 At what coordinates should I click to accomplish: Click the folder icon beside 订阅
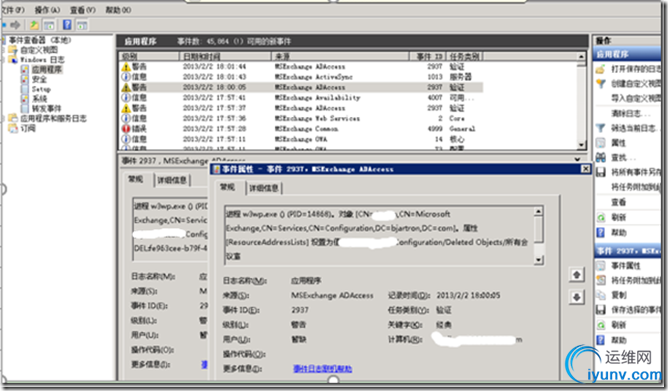13,128
